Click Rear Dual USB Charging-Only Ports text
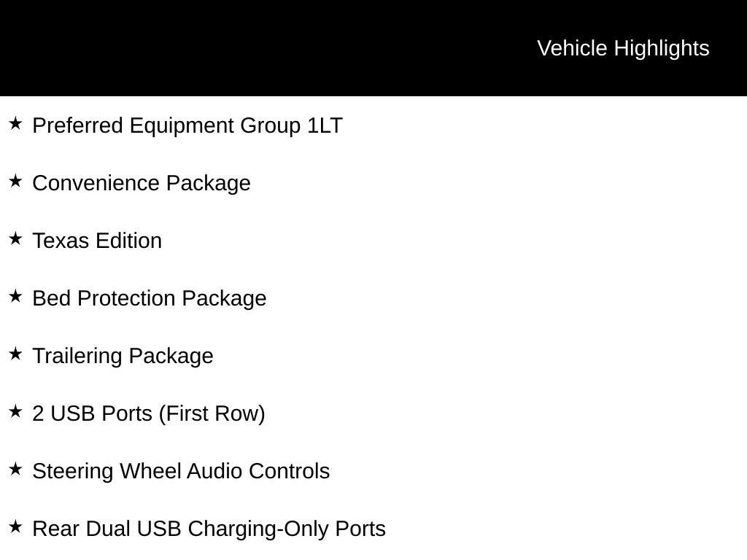Image resolution: width=747 pixels, height=560 pixels. tap(209, 529)
